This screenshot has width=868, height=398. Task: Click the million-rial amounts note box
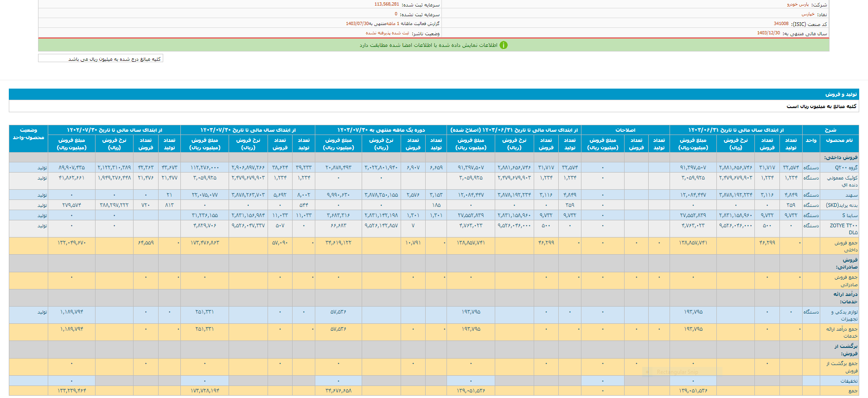pyautogui.click(x=101, y=59)
